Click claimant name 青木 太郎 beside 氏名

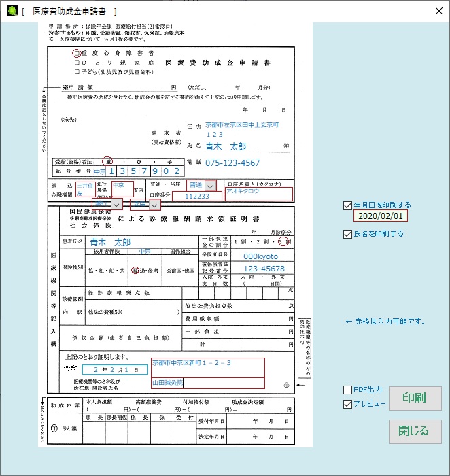226,147
